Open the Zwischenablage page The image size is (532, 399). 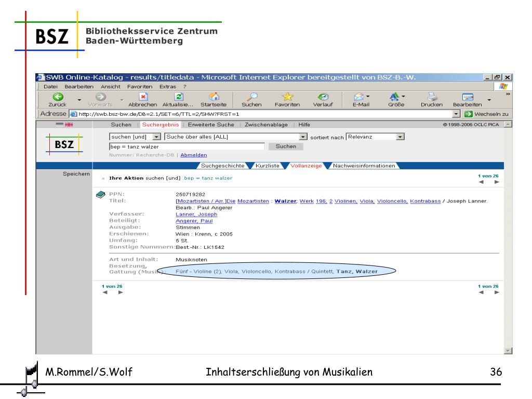pyautogui.click(x=267, y=125)
